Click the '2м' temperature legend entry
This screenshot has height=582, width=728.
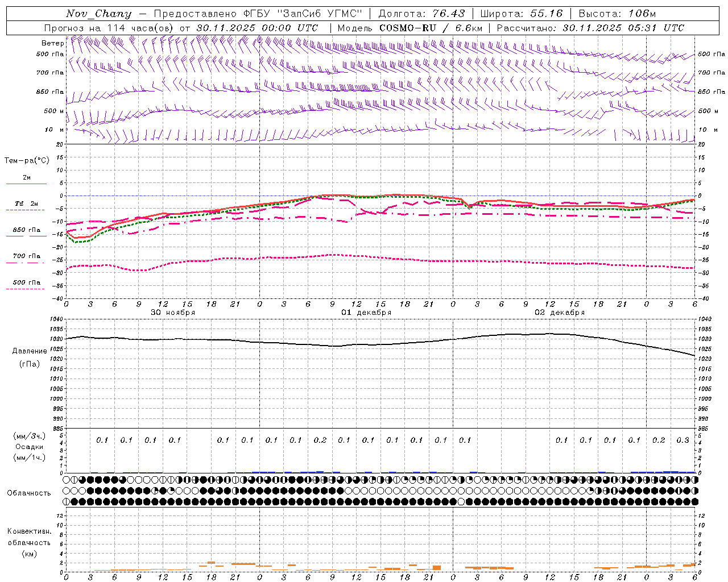click(27, 177)
